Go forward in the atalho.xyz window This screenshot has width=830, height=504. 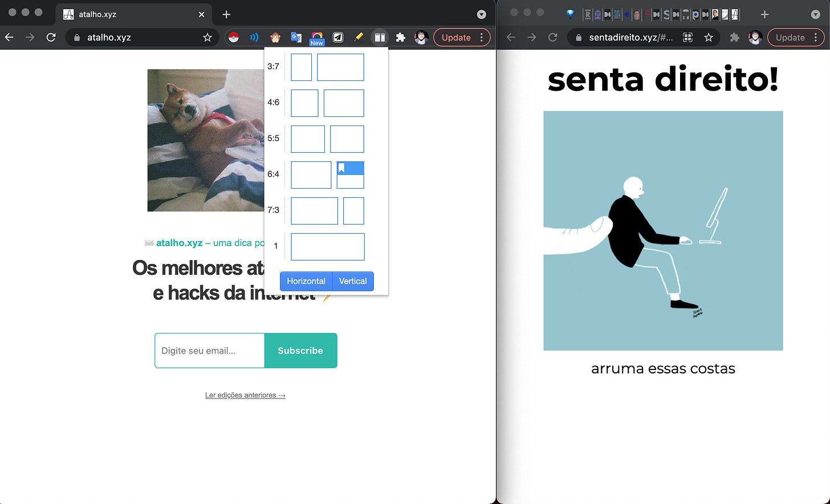click(30, 38)
